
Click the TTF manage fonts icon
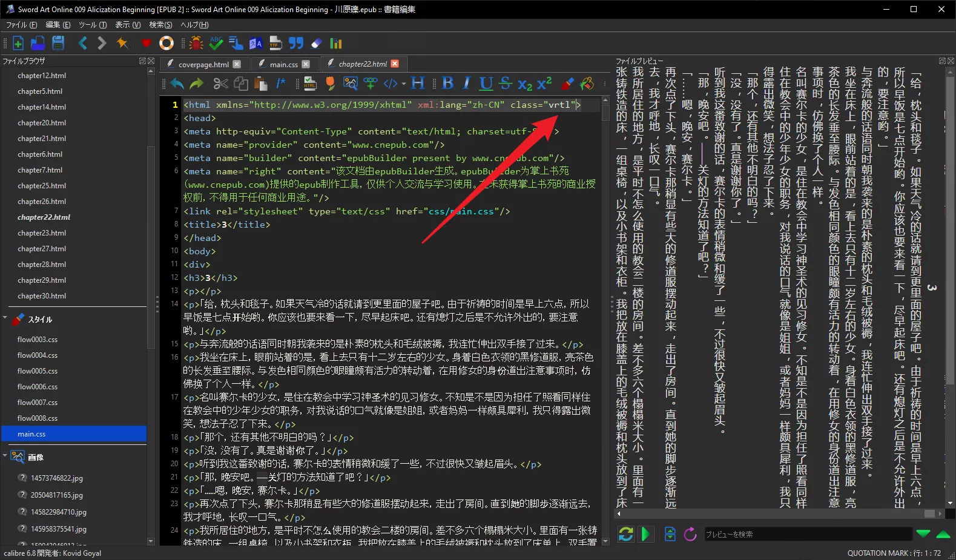coord(276,44)
